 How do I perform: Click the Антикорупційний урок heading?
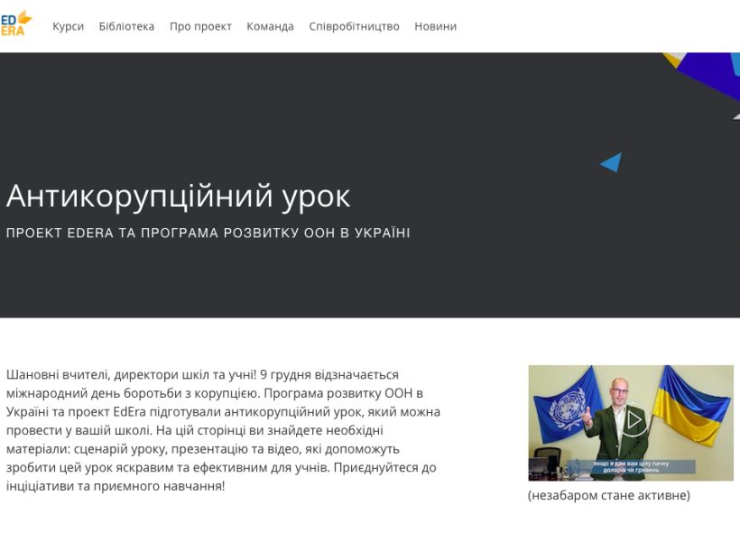click(x=178, y=197)
